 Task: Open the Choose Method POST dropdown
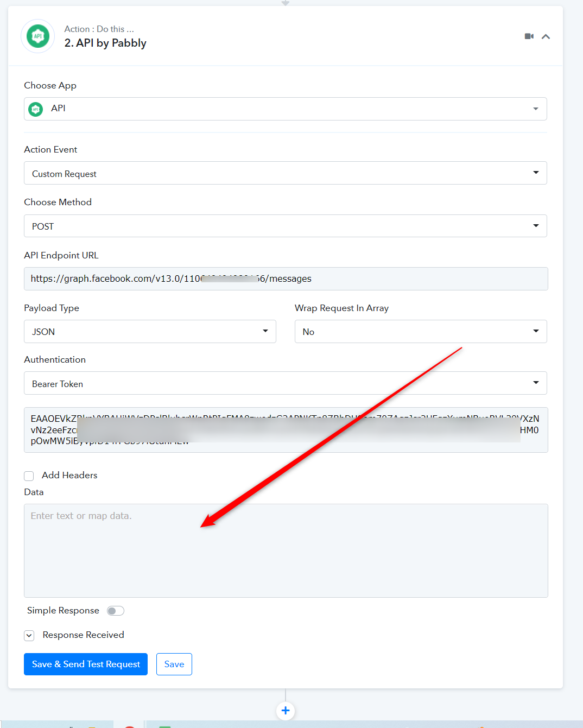point(286,226)
